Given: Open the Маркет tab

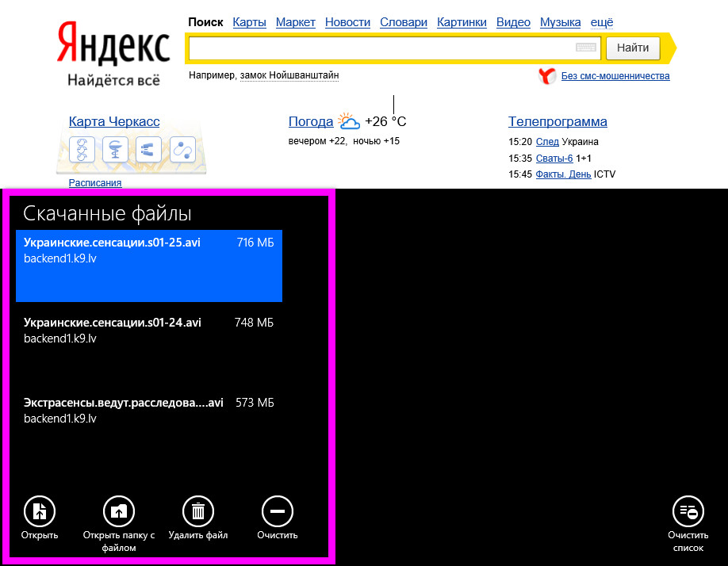Looking at the screenshot, I should coord(295,22).
